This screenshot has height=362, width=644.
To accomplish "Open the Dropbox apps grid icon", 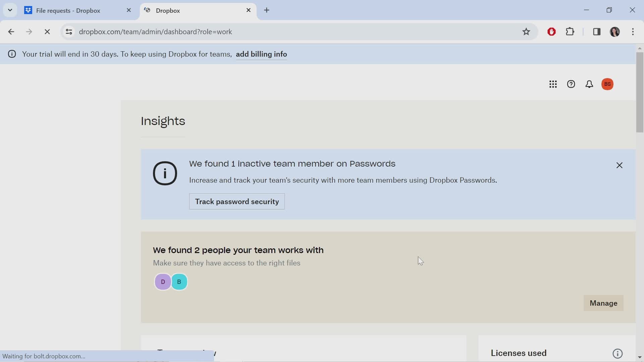I will click(x=553, y=84).
